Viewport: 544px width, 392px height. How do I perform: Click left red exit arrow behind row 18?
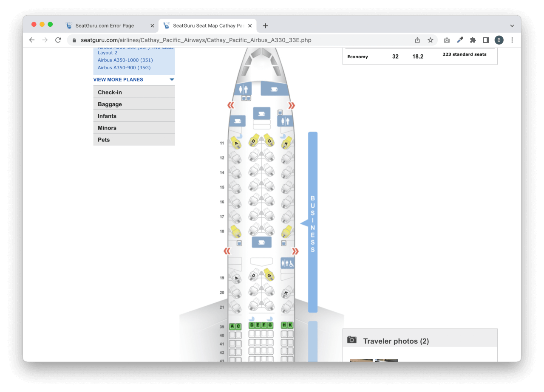tap(227, 251)
